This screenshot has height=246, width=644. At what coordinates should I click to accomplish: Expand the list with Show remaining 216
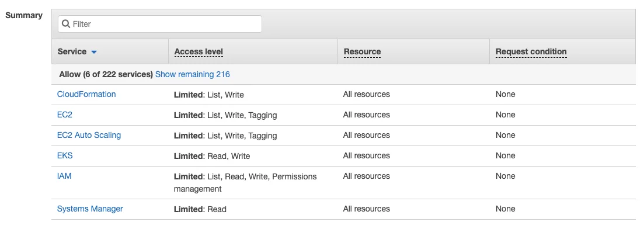click(192, 74)
